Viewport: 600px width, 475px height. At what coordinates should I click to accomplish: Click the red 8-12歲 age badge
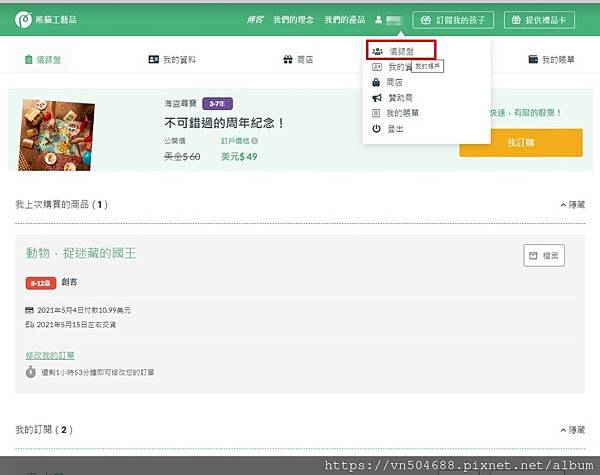(x=41, y=283)
